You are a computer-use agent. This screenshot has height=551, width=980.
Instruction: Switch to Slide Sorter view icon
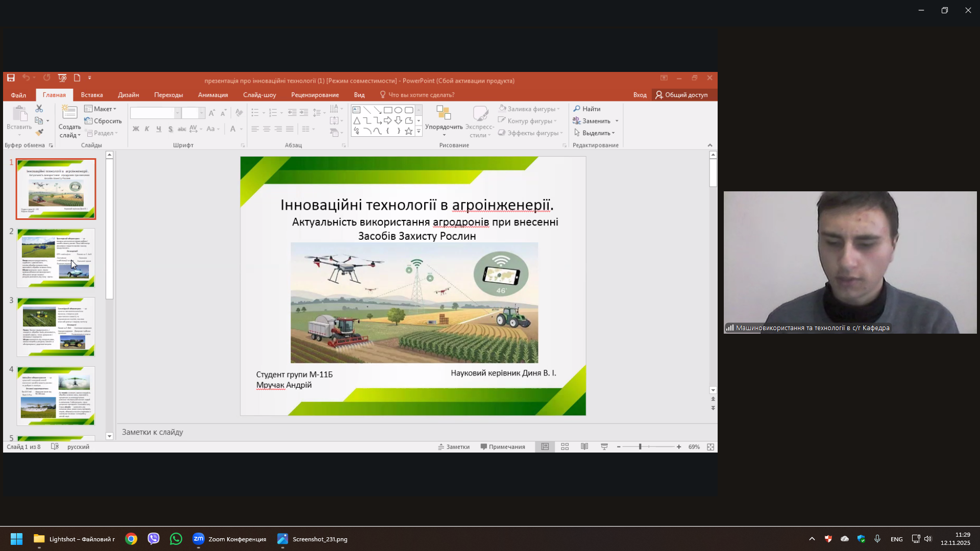(565, 447)
